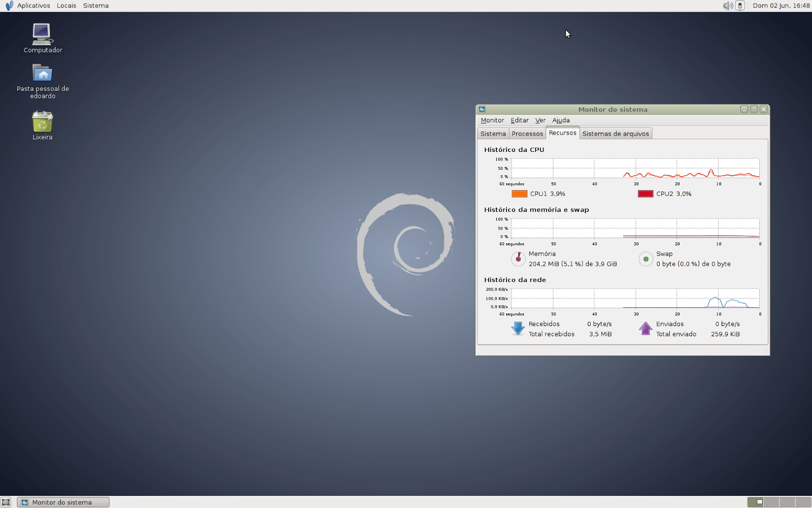Minimize the Monitor do sistema window
This screenshot has width=812, height=508.
pos(744,109)
